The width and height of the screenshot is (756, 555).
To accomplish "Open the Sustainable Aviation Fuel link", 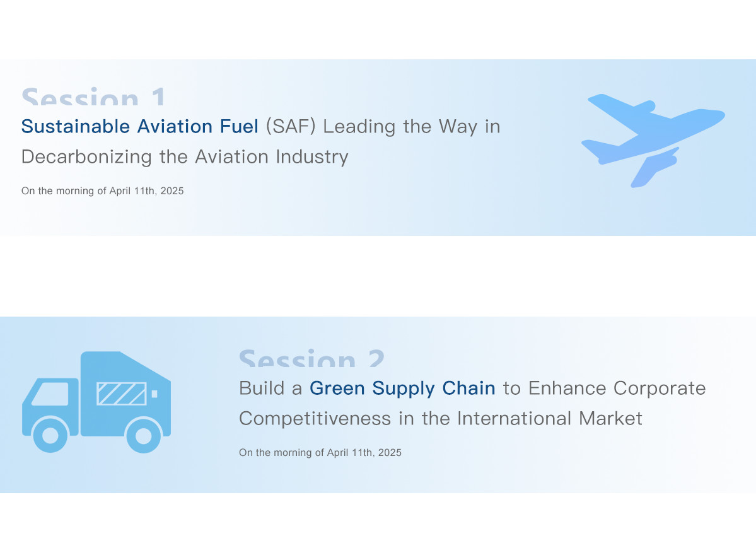I will pos(140,127).
